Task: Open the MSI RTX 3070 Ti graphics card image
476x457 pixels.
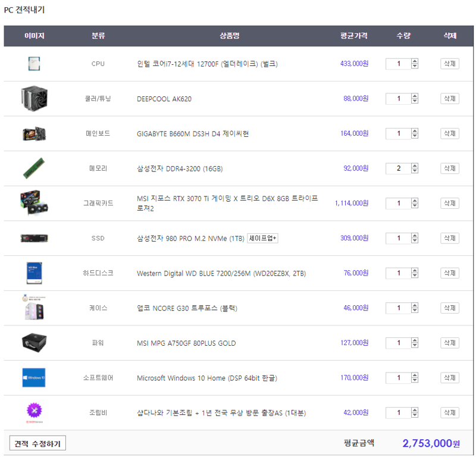Action: [34, 203]
